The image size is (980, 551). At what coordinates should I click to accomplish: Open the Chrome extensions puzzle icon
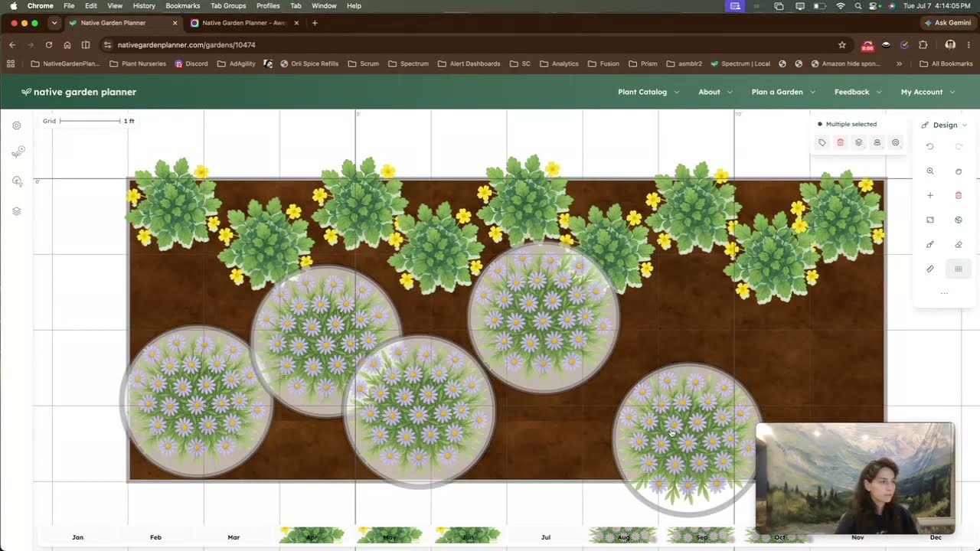[x=923, y=45]
